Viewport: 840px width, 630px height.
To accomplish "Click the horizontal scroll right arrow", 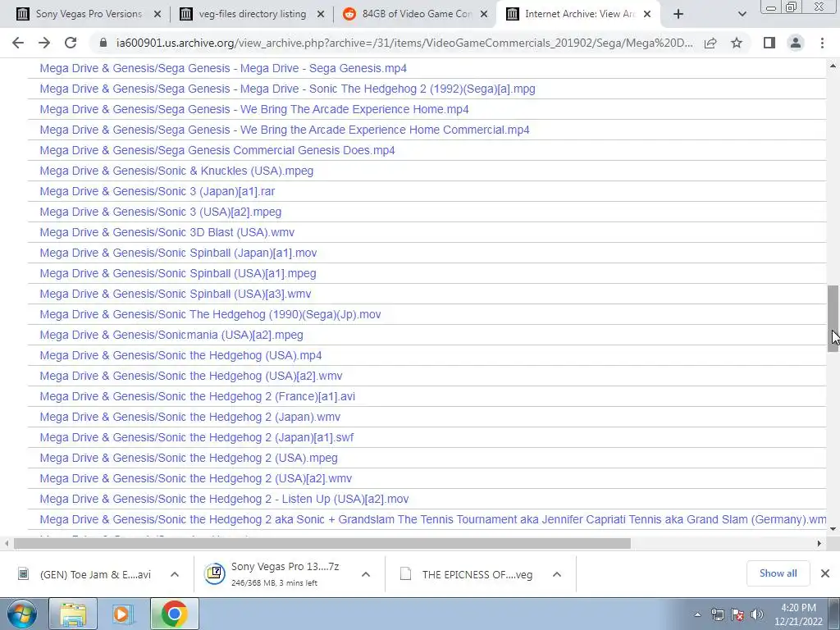I will click(x=819, y=543).
